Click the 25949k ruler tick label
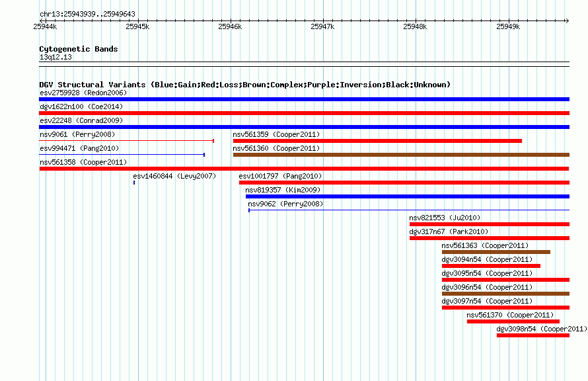The height and width of the screenshot is (381, 588). tap(508, 26)
